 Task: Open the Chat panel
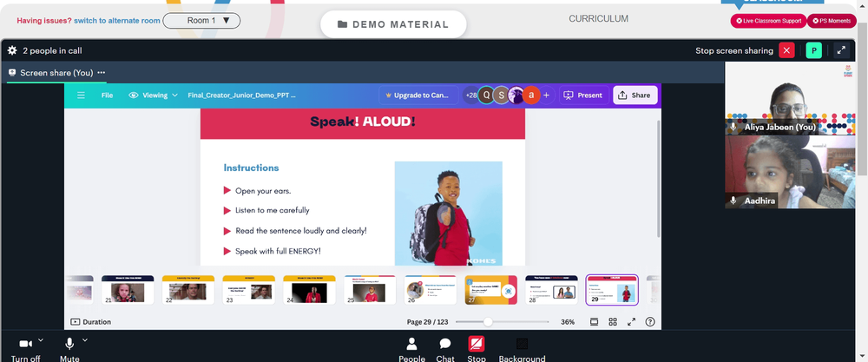[445, 350]
